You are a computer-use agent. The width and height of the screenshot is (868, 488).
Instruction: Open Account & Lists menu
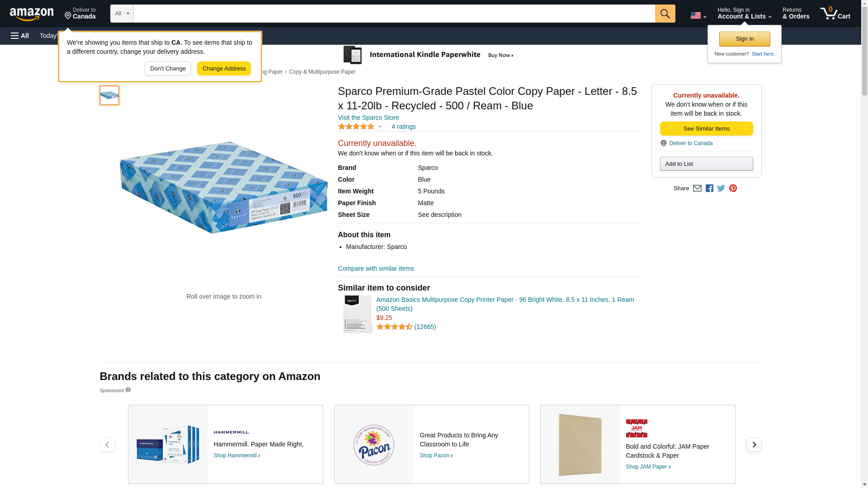click(x=744, y=14)
